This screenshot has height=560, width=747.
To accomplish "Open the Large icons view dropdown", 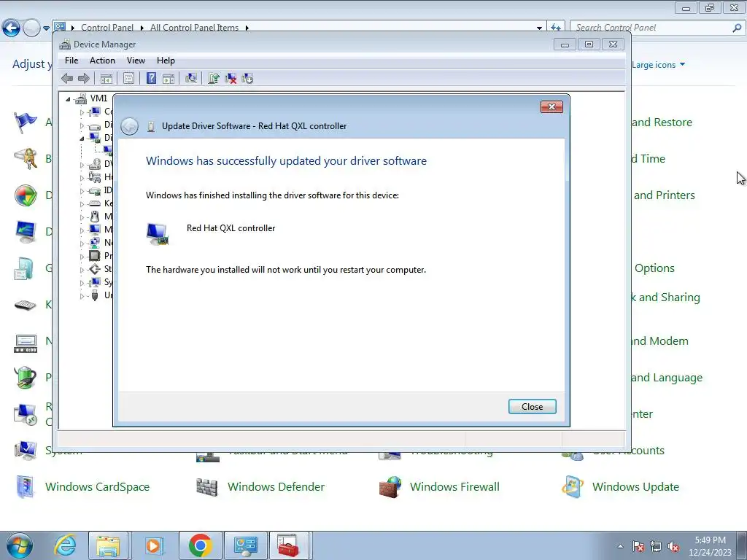I will [x=659, y=65].
